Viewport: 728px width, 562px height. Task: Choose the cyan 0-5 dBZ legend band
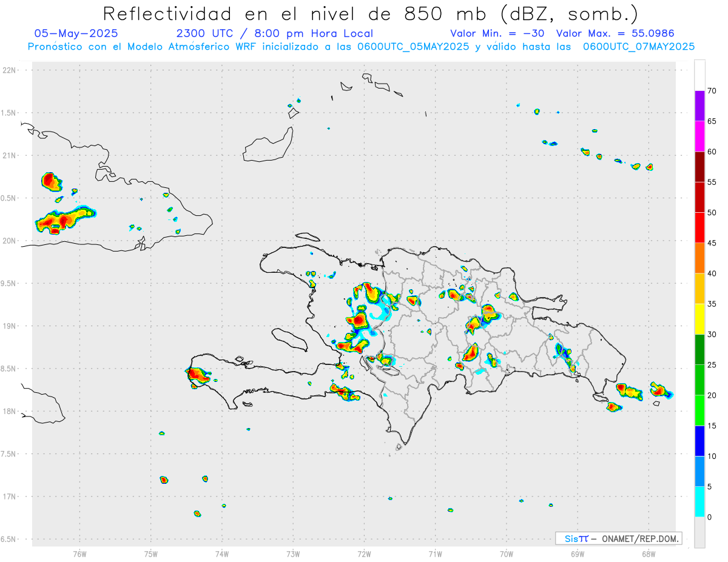click(x=700, y=502)
